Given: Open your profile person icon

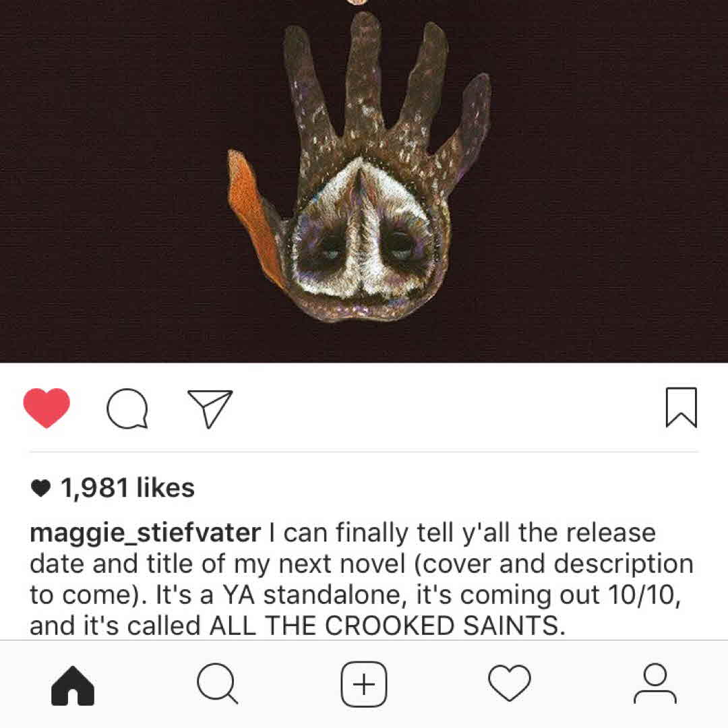Looking at the screenshot, I should coord(655,684).
